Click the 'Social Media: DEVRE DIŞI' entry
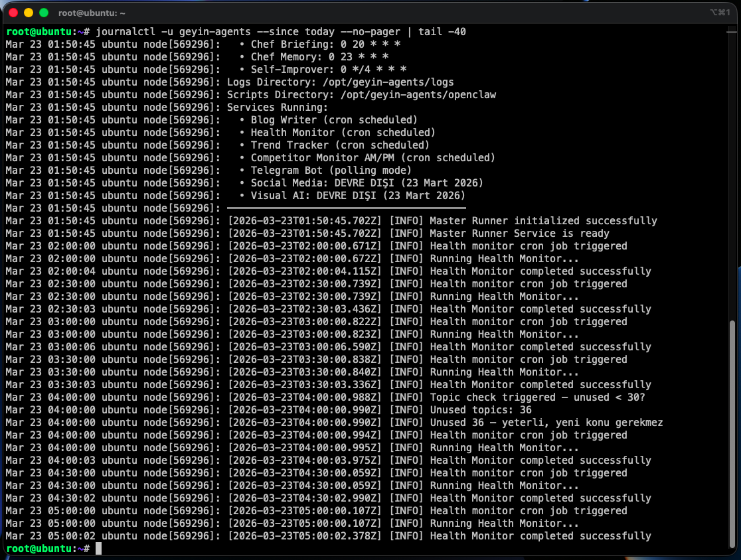 [x=367, y=182]
